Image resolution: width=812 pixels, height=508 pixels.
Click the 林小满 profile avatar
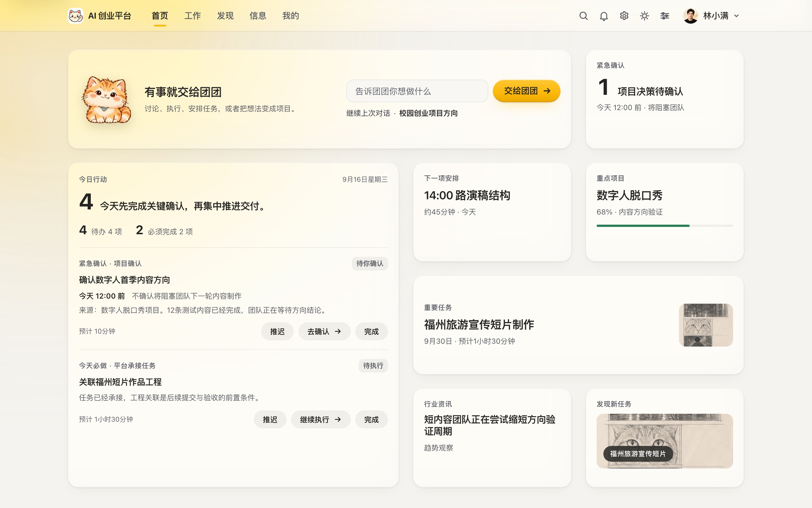(690, 16)
